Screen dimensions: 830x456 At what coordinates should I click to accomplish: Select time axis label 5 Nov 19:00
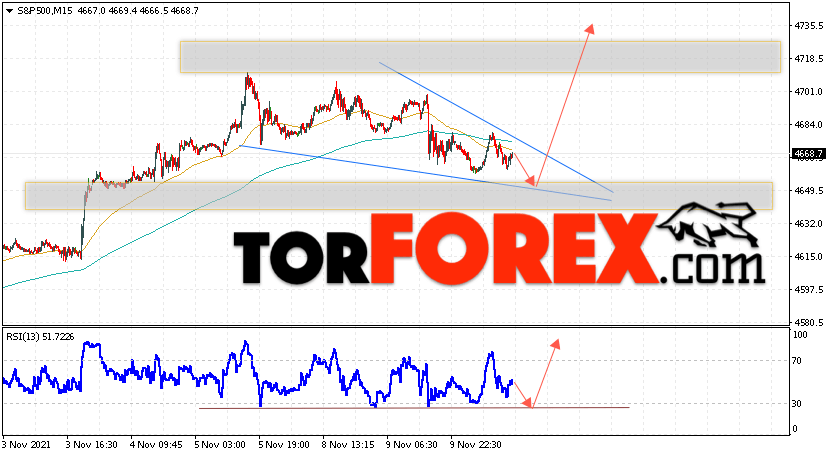tap(284, 444)
